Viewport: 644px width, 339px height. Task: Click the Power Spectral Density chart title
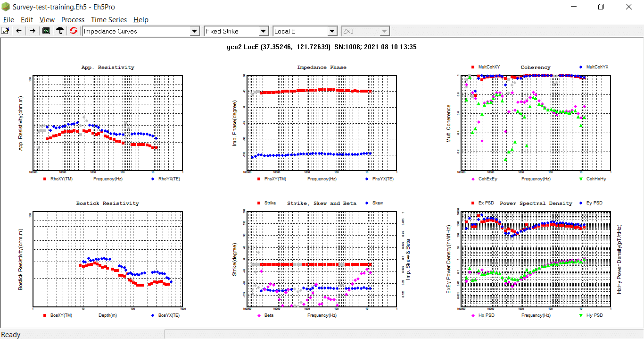click(536, 203)
